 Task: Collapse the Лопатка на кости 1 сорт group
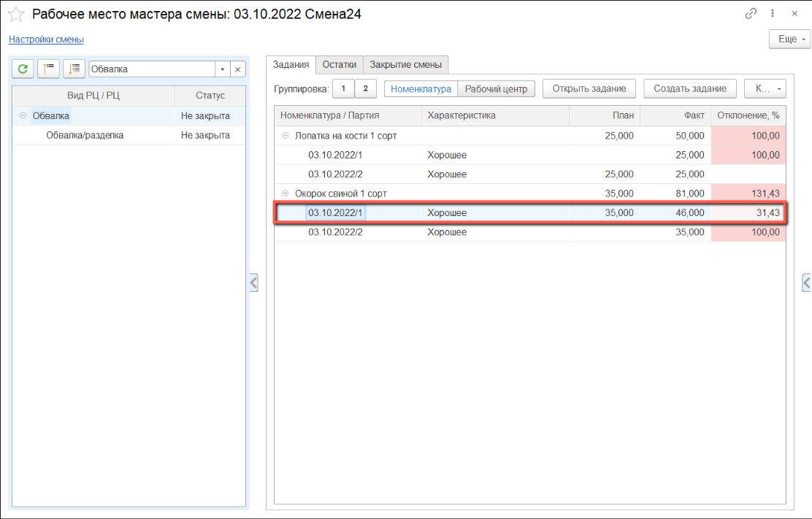pyautogui.click(x=285, y=136)
